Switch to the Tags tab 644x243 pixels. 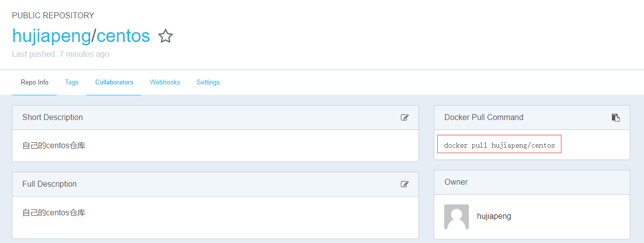tap(72, 82)
